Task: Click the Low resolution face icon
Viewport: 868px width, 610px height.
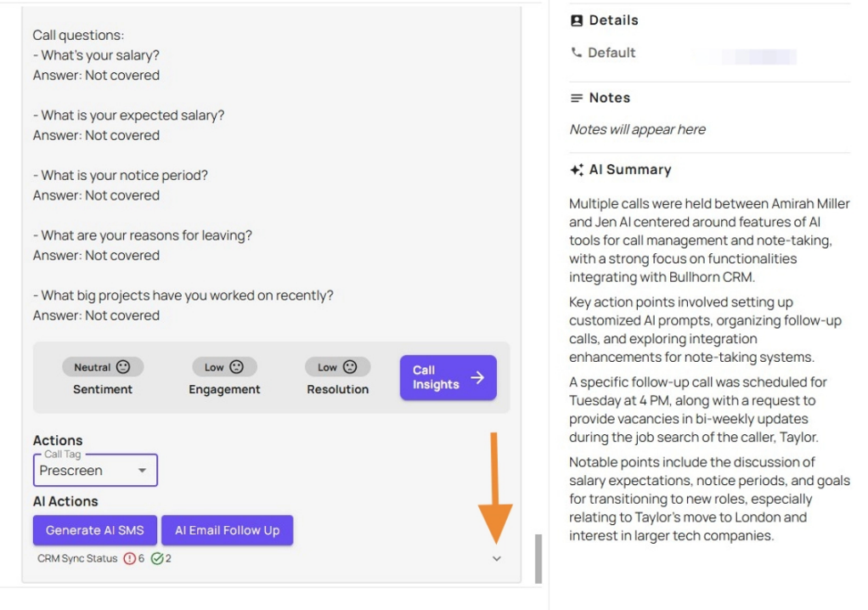Action: pyautogui.click(x=350, y=367)
